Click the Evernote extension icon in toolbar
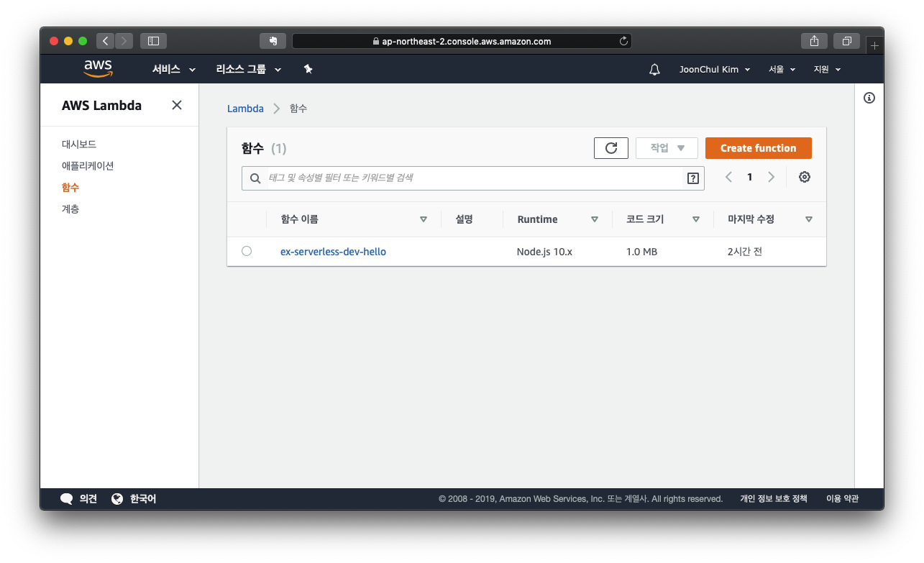The height and width of the screenshot is (563, 924). click(x=273, y=41)
